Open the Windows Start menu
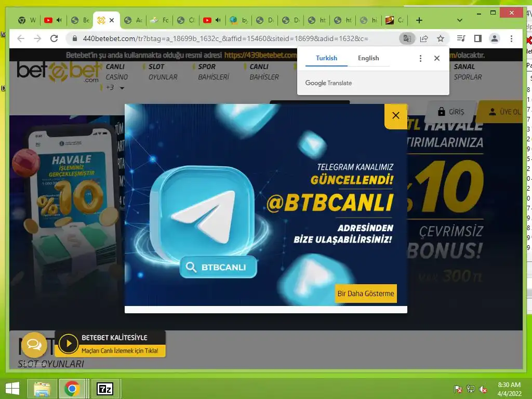The height and width of the screenshot is (399, 532). (x=12, y=389)
